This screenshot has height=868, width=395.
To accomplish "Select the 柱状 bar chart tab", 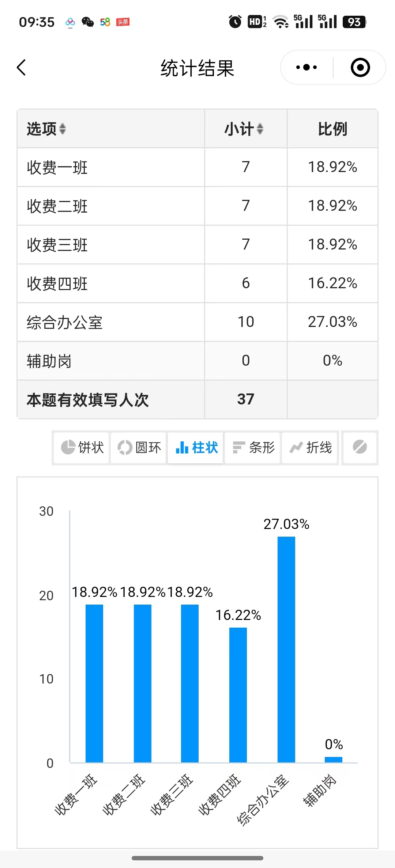I will pyautogui.click(x=196, y=447).
